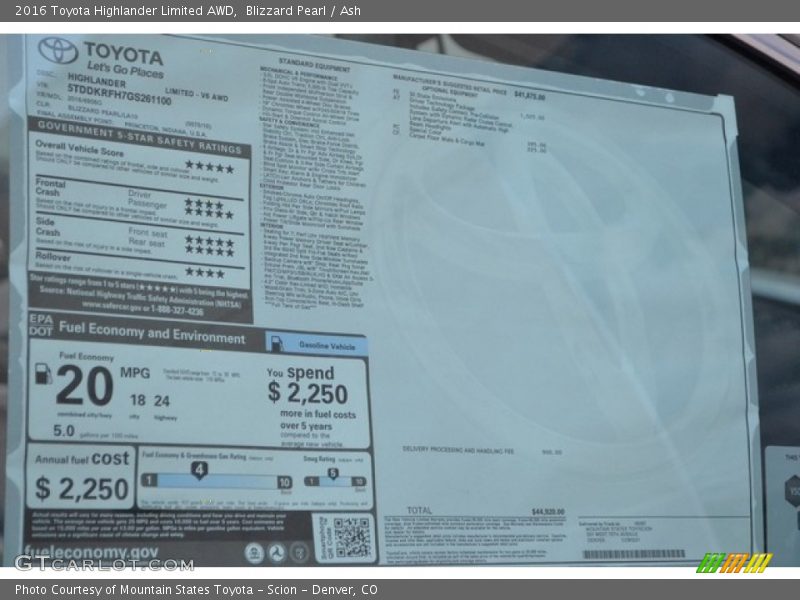Click total price '$44,920.00'
The width and height of the screenshot is (800, 600).
click(x=548, y=511)
